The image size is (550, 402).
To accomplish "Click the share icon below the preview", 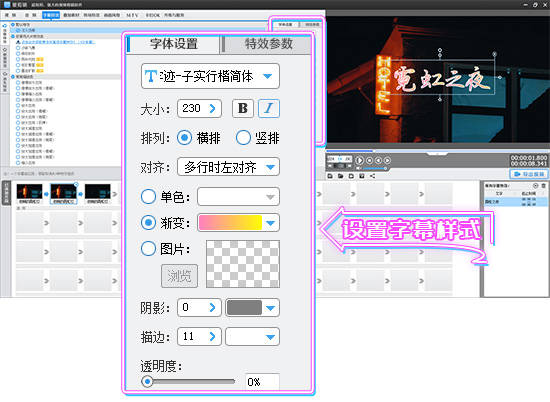I will coord(372,176).
